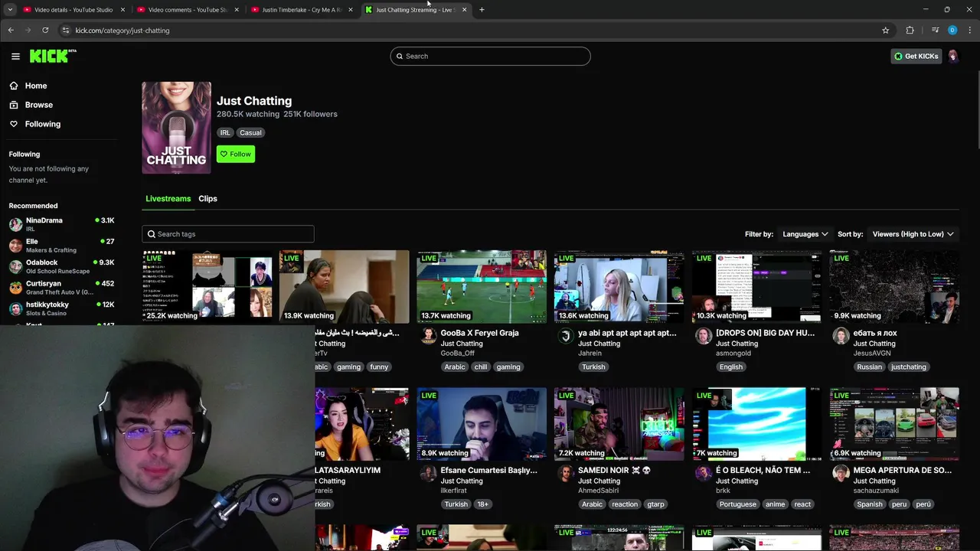This screenshot has width=980, height=551.
Task: Expand the Languages filter dropdown
Action: pos(805,234)
